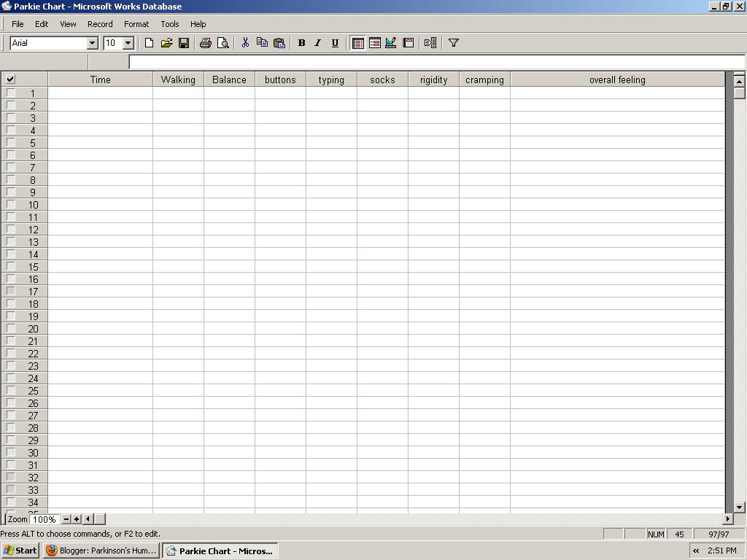The image size is (747, 560).
Task: Click horizontal scrollbar right arrow
Action: click(728, 518)
